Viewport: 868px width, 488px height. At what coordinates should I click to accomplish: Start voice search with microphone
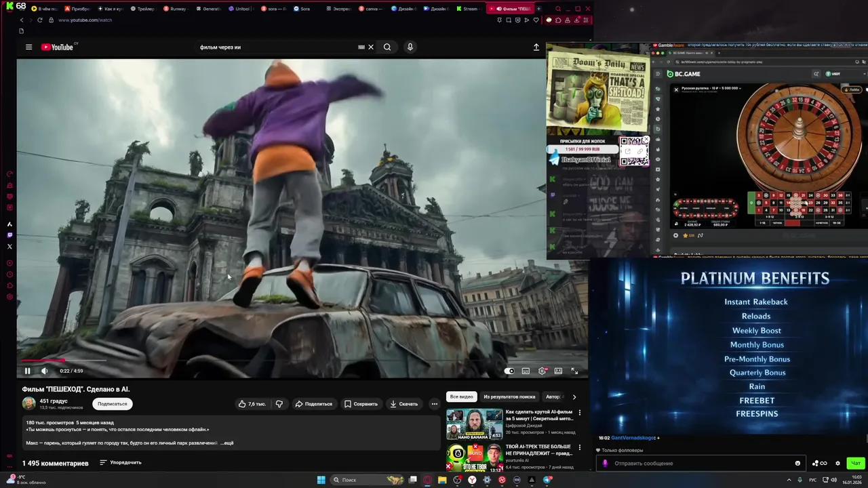pyautogui.click(x=410, y=47)
